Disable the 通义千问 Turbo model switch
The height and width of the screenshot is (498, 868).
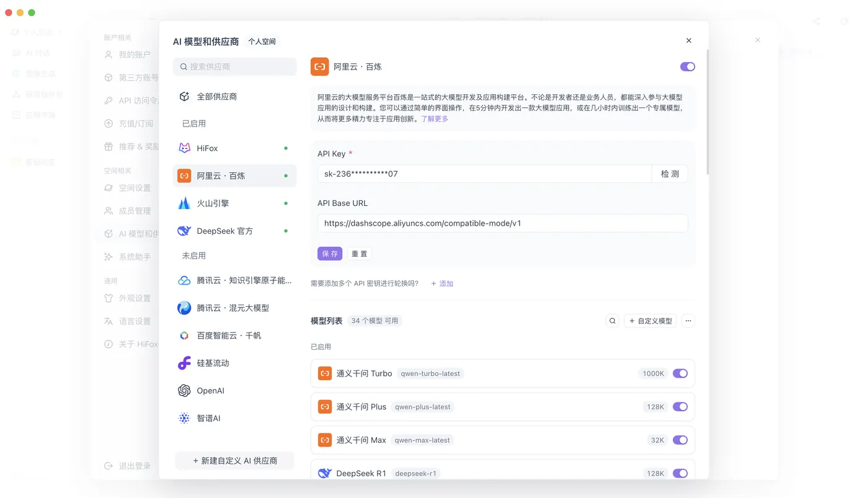click(x=680, y=373)
